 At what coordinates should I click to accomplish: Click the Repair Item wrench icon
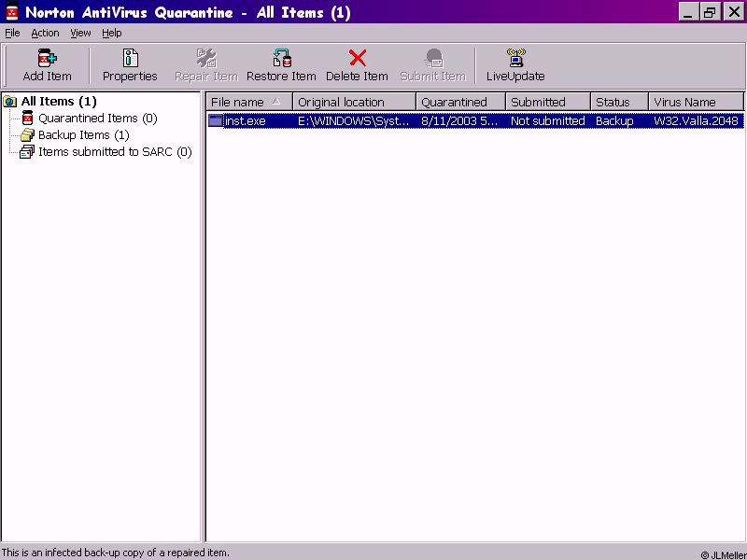(206, 59)
